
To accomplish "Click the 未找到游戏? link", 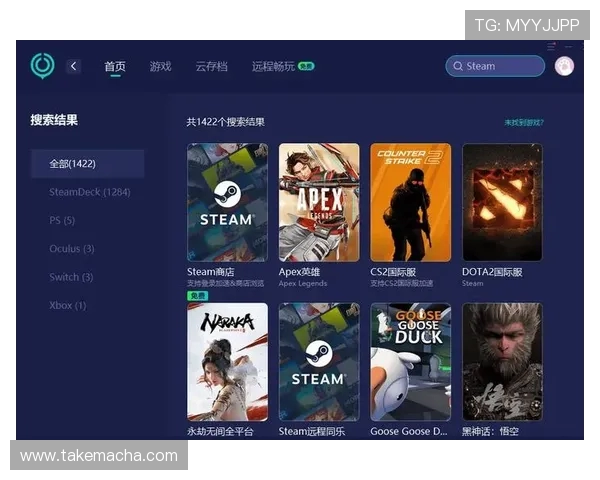I will (524, 122).
